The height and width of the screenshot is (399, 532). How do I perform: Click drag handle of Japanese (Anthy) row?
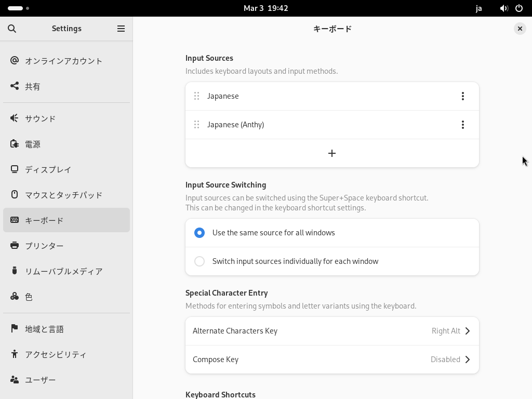click(x=196, y=125)
